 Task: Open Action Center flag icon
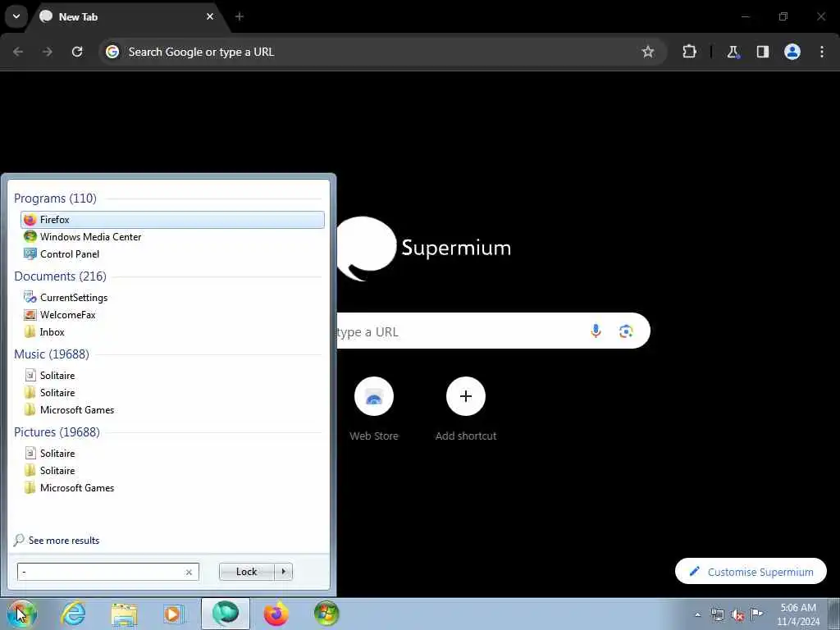756,615
